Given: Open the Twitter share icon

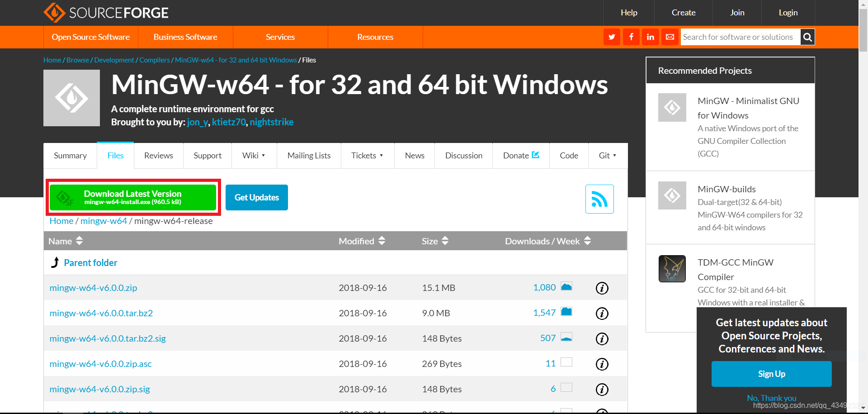Looking at the screenshot, I should pos(612,37).
